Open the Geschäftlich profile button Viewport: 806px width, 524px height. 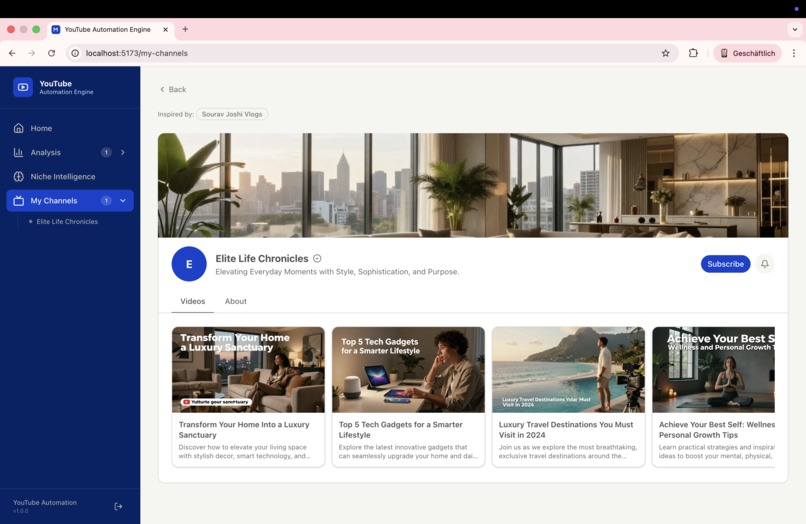tap(747, 53)
